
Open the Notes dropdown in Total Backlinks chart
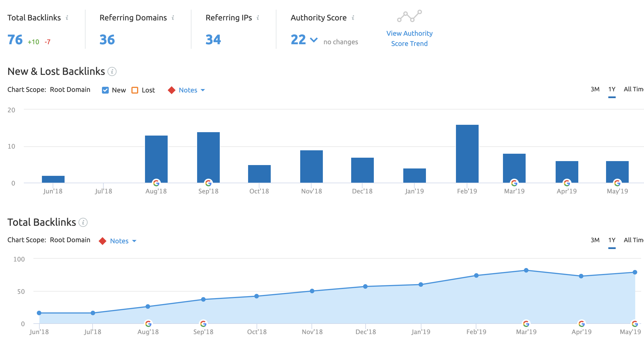pyautogui.click(x=123, y=241)
